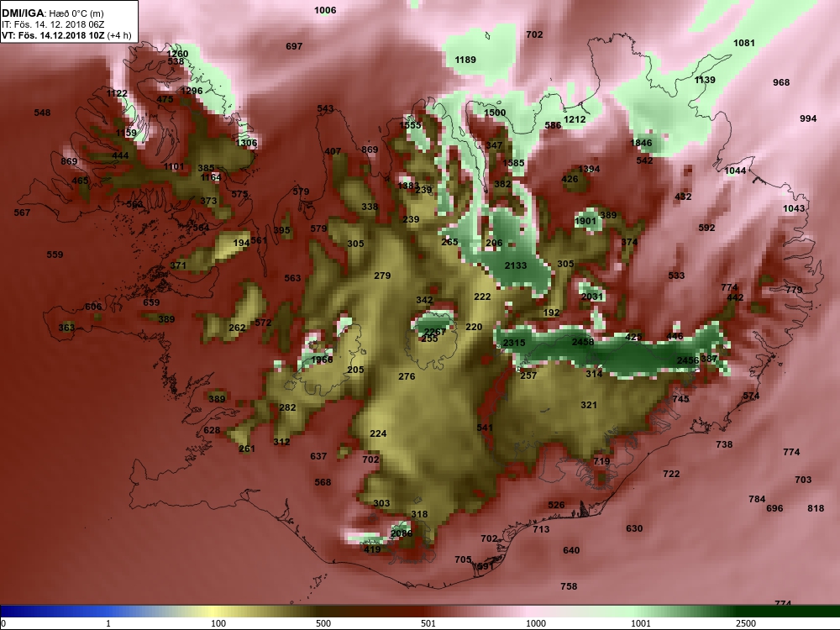Image resolution: width=840 pixels, height=630 pixels.
Task: Click the map value '968'
Action: (x=781, y=82)
